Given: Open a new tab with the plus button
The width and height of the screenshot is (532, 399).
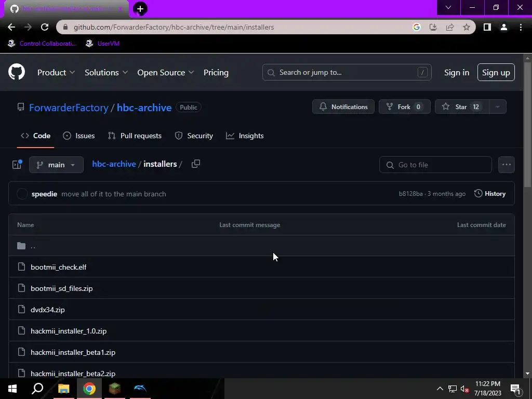Looking at the screenshot, I should pos(140,9).
